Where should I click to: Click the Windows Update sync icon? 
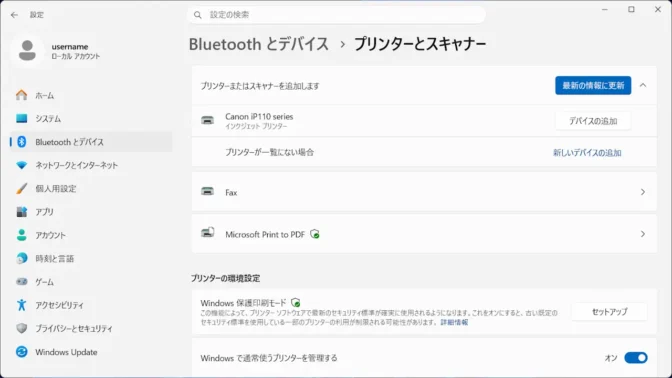click(x=21, y=352)
